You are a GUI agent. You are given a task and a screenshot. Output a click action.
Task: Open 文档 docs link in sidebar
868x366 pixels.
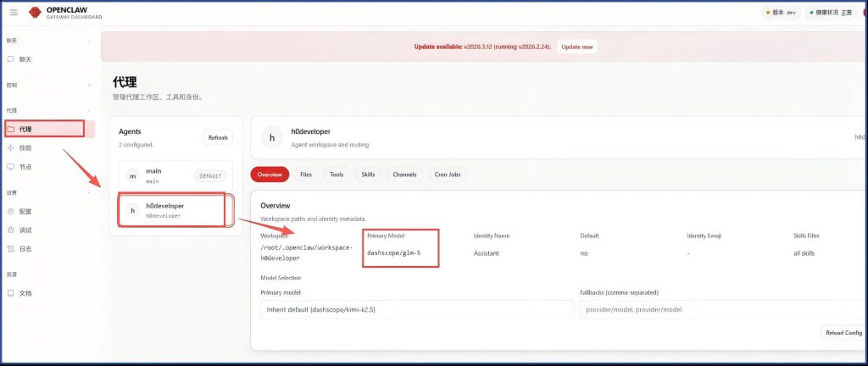[x=25, y=293]
